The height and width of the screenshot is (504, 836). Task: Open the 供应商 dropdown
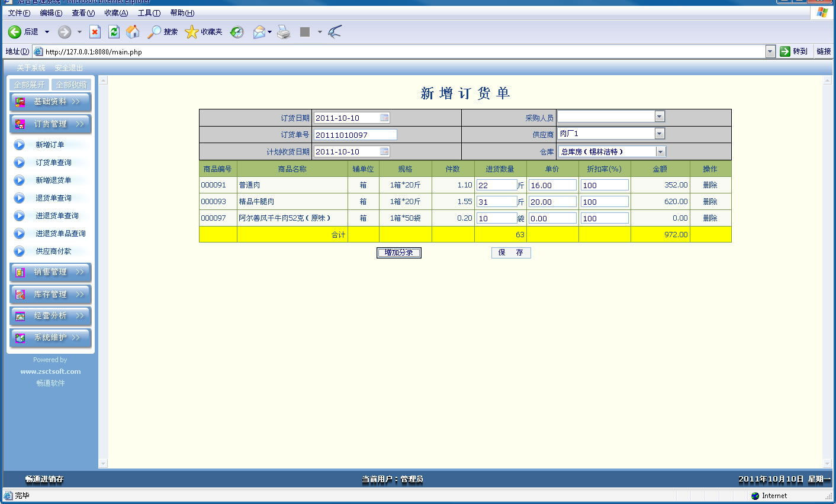(660, 134)
